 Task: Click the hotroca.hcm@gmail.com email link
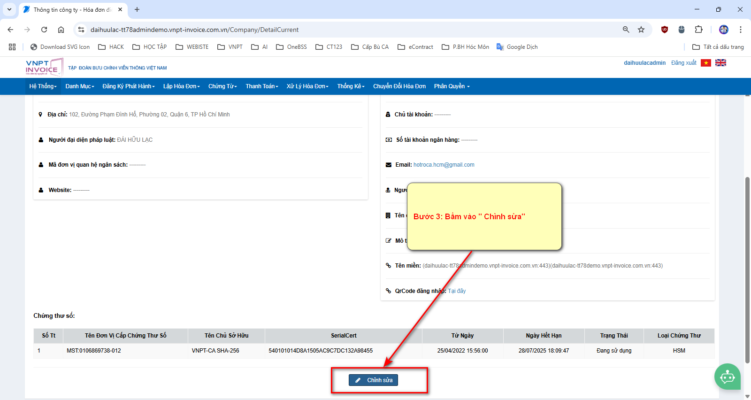tap(444, 165)
